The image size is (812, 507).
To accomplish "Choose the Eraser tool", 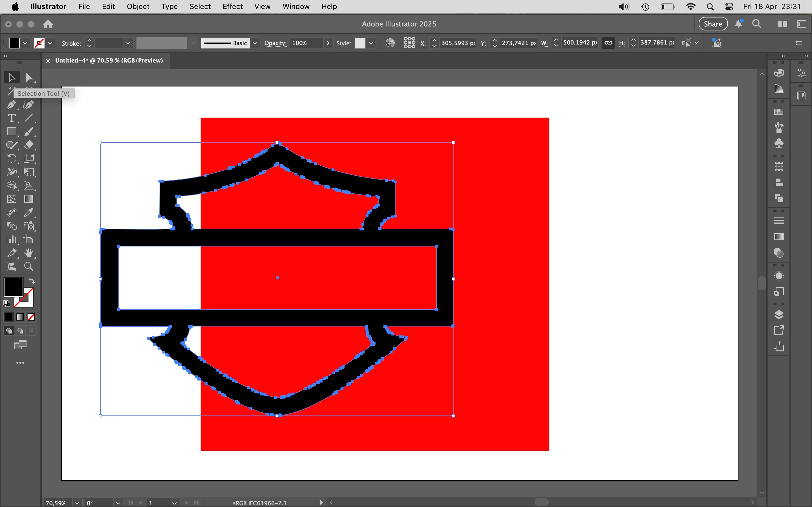I will (29, 145).
